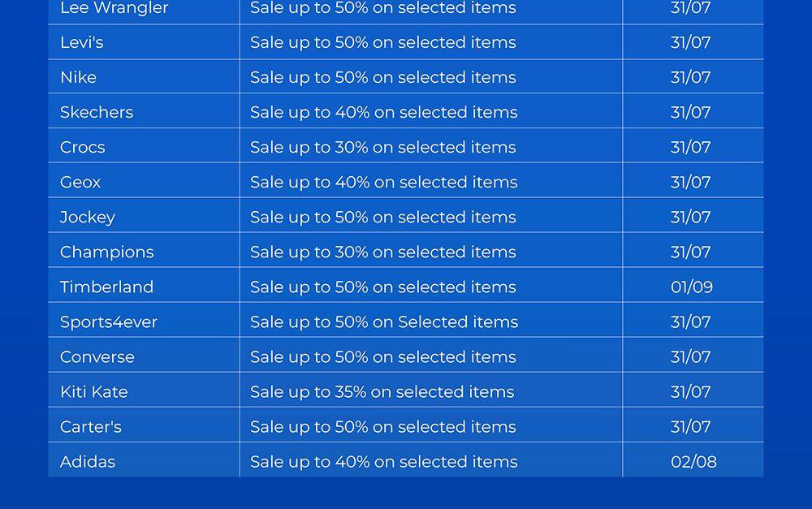Screen dimensions: 812x509
Task: Select the Geox brand cell
Action: pyautogui.click(x=80, y=182)
